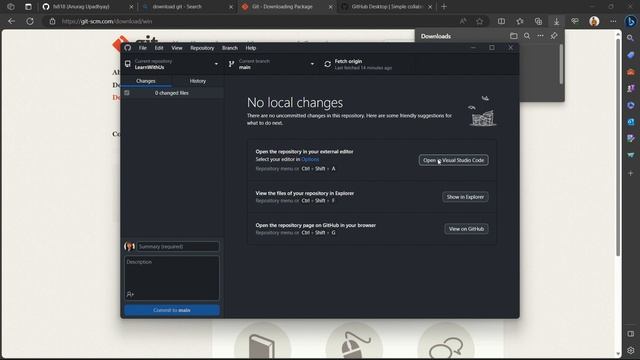This screenshot has height=360, width=640.
Task: Open the Downloads folder icon in browser
Action: [x=513, y=36]
